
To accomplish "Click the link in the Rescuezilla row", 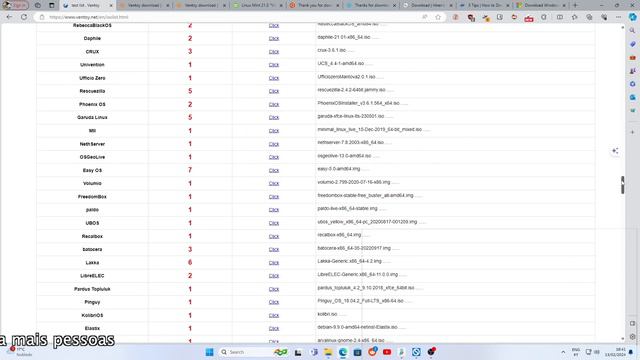I will click(x=273, y=91).
